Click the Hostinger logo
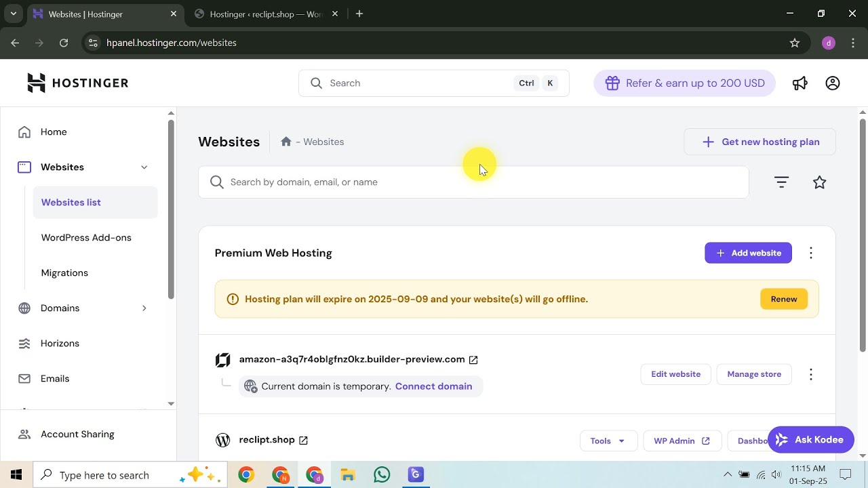This screenshot has height=488, width=868. click(x=77, y=83)
